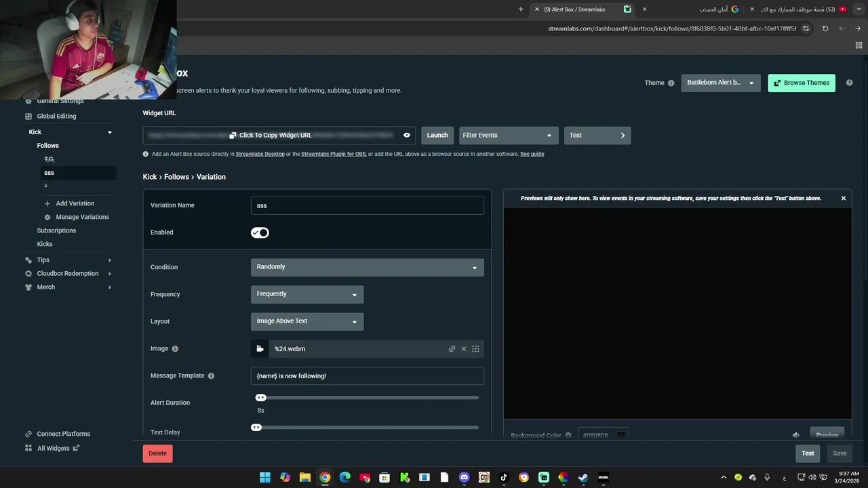
Task: Click the Launch button
Action: [x=437, y=136]
